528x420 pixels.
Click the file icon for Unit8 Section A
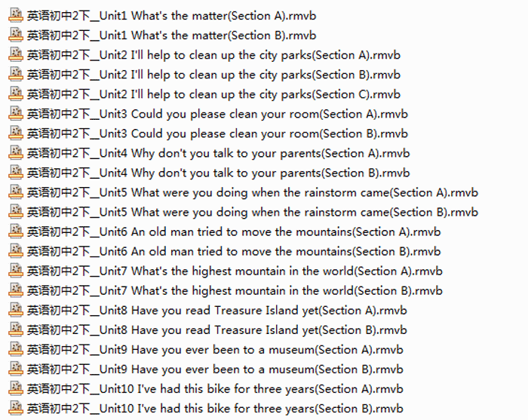tap(16, 310)
